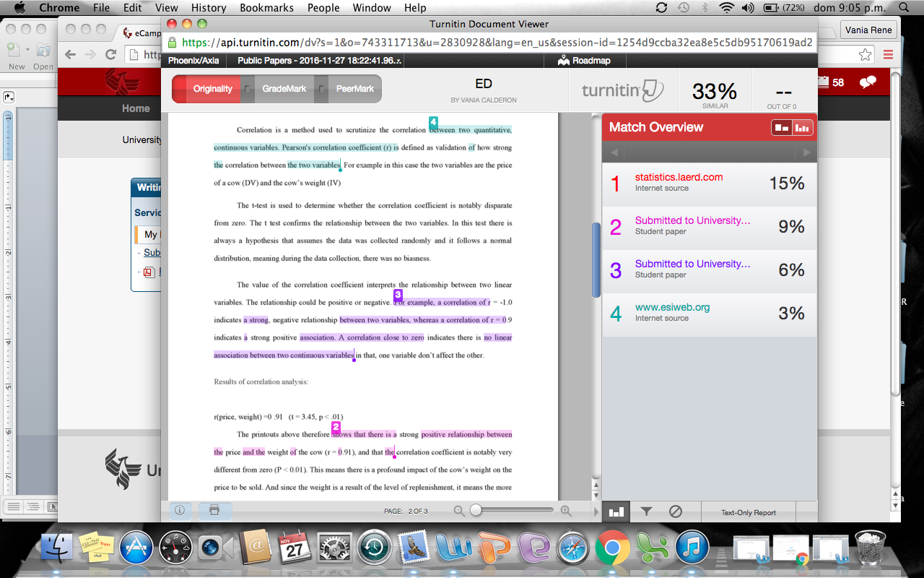This screenshot has height=578, width=924.
Task: Open the People menu
Action: [323, 8]
